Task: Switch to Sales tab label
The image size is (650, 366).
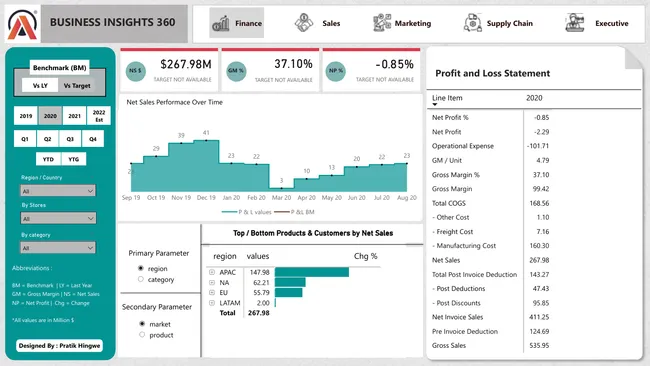Action: [x=331, y=24]
